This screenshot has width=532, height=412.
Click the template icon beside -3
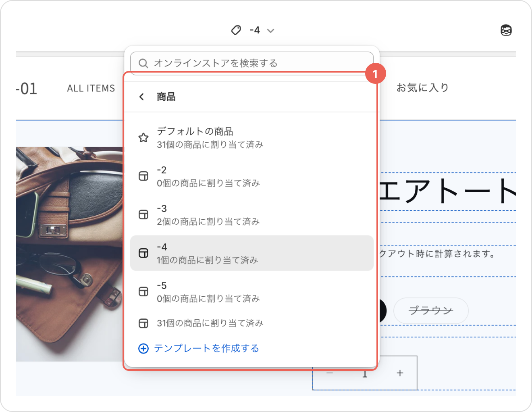click(143, 214)
